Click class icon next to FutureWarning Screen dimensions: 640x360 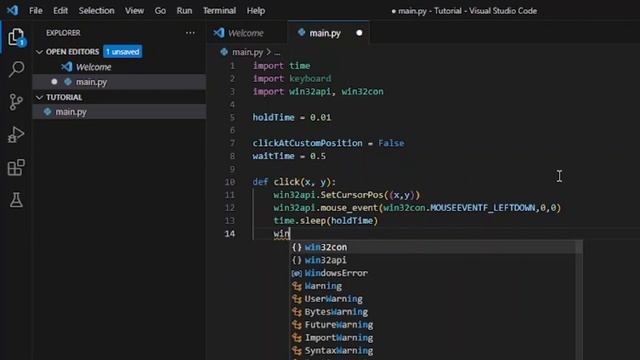click(x=297, y=325)
